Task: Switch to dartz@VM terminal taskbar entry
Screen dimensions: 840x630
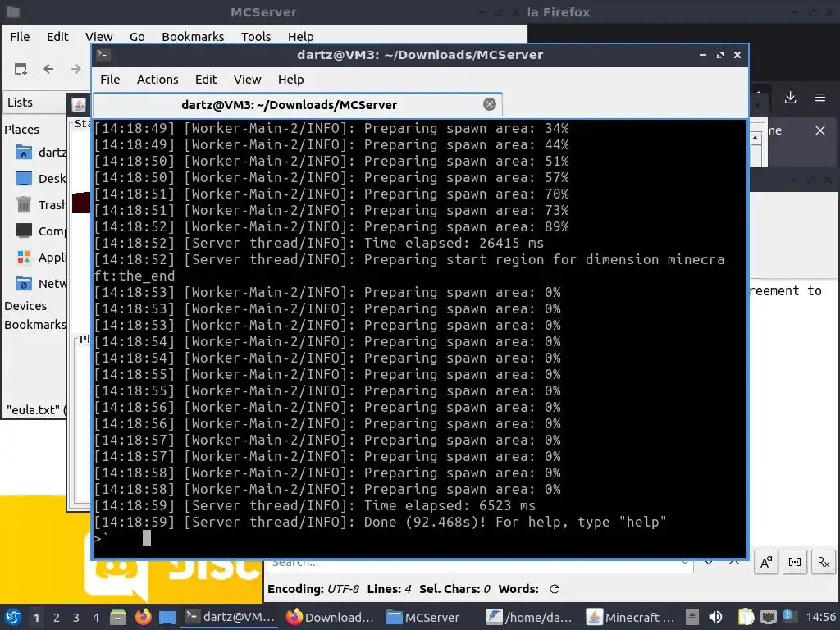Action: click(231, 617)
